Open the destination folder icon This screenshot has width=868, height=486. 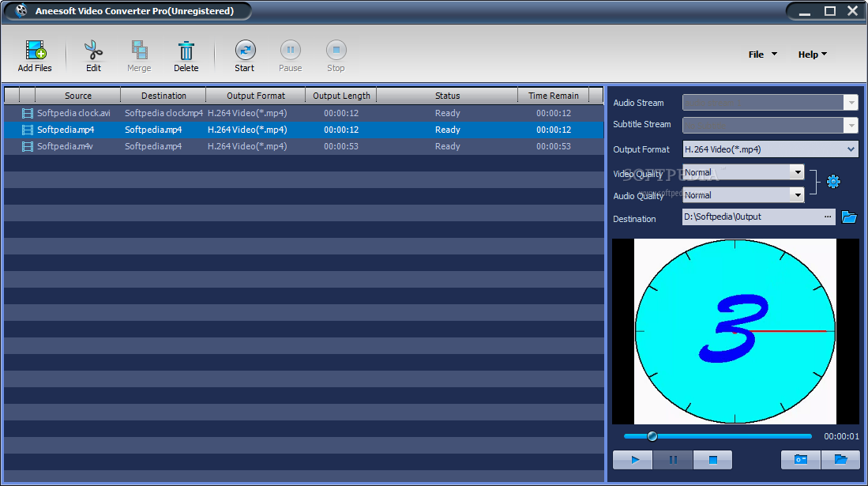pos(848,217)
